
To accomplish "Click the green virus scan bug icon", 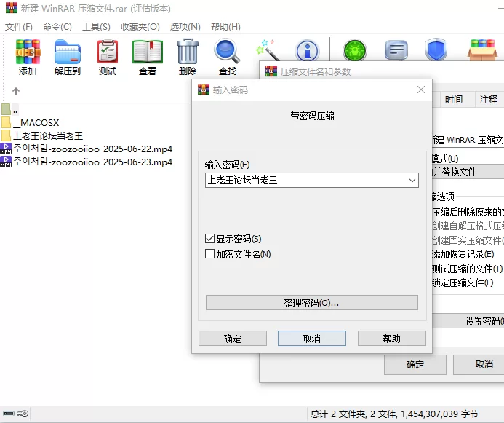I will point(355,50).
